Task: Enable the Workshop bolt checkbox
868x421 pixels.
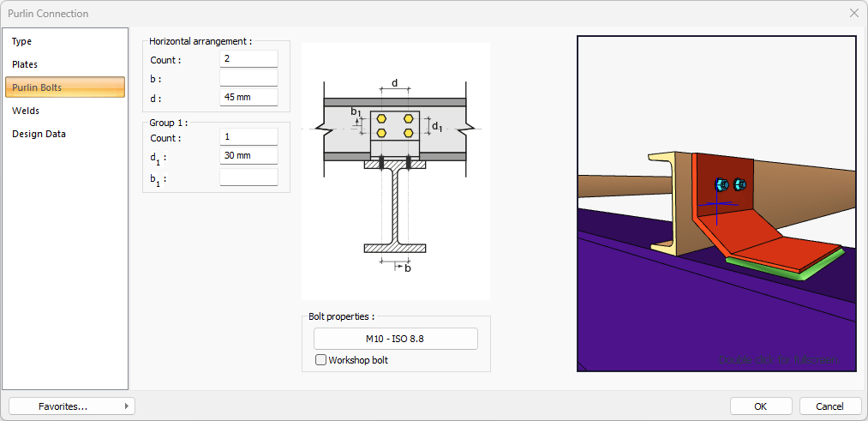Action: (321, 360)
